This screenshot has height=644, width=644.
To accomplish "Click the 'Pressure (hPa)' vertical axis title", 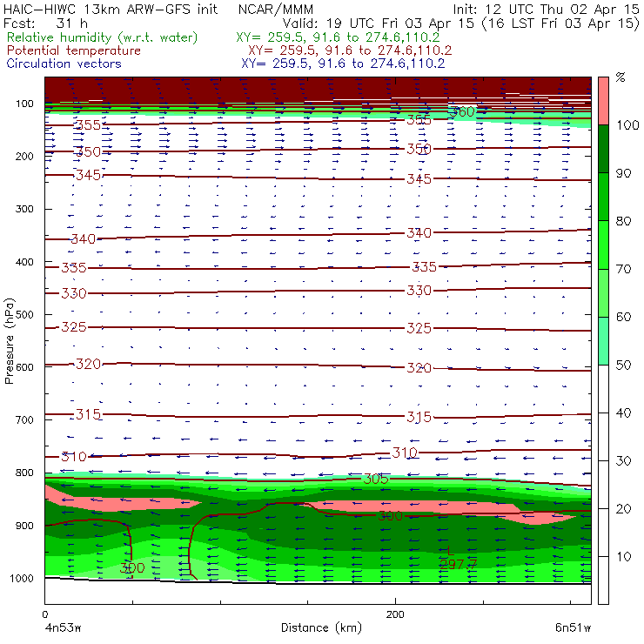I will pos(10,341).
